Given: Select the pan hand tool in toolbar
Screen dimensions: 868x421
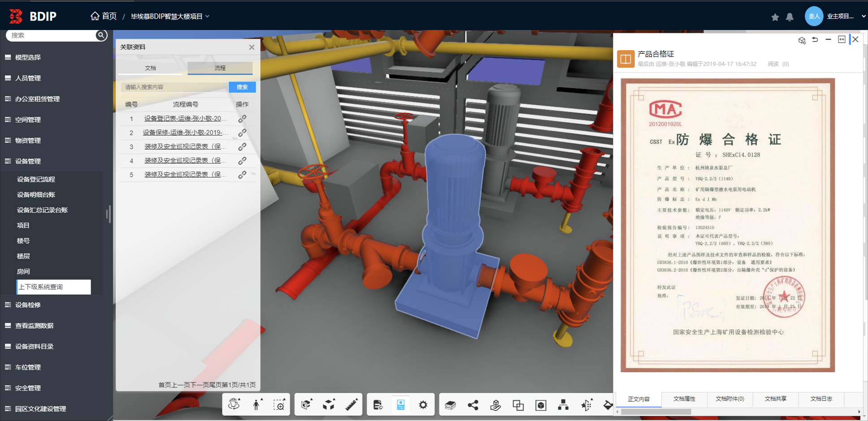Looking at the screenshot, I should [234, 404].
